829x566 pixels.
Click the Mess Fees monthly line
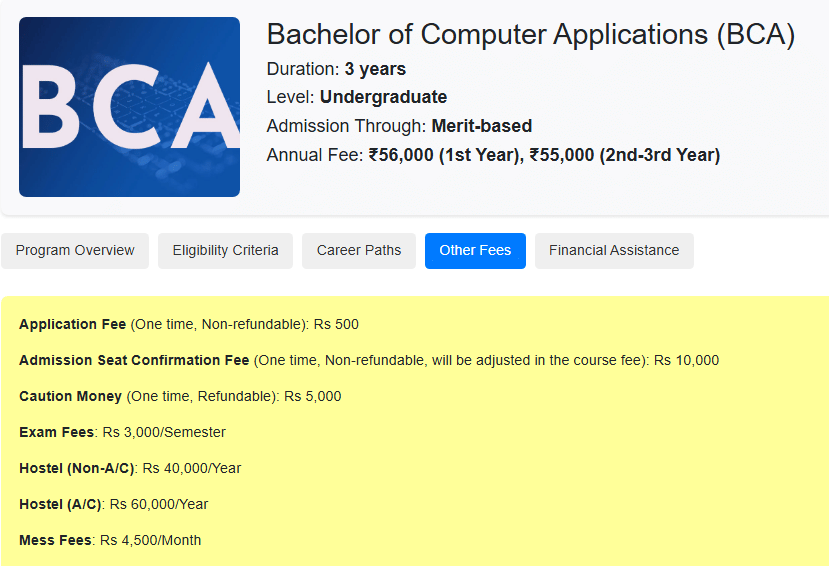[x=110, y=540]
